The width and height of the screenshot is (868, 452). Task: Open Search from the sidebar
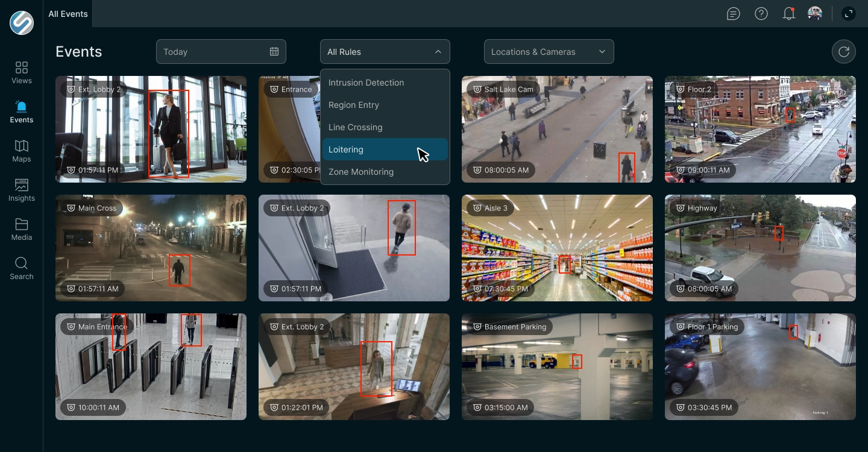coord(22,268)
